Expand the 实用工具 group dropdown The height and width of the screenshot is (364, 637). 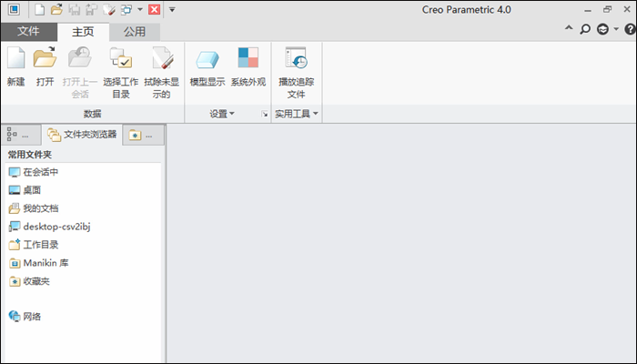click(x=296, y=114)
